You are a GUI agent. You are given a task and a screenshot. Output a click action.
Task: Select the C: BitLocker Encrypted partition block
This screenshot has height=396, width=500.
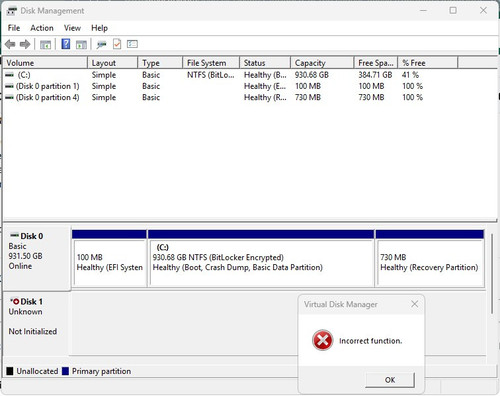pos(261,258)
